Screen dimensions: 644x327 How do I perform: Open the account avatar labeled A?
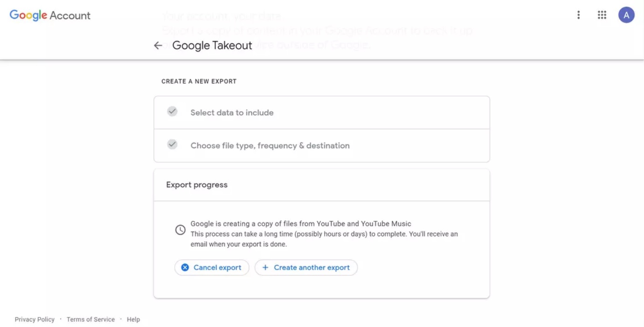626,15
